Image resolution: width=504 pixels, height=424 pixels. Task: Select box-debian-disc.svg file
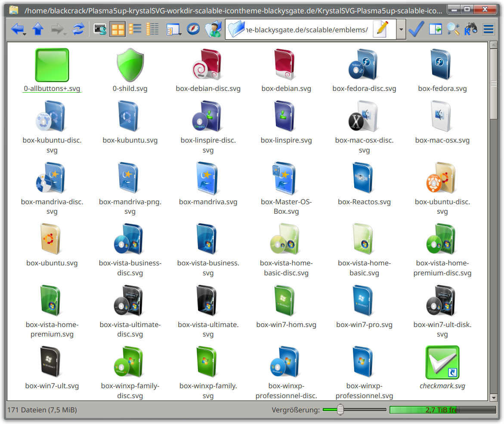click(x=208, y=70)
